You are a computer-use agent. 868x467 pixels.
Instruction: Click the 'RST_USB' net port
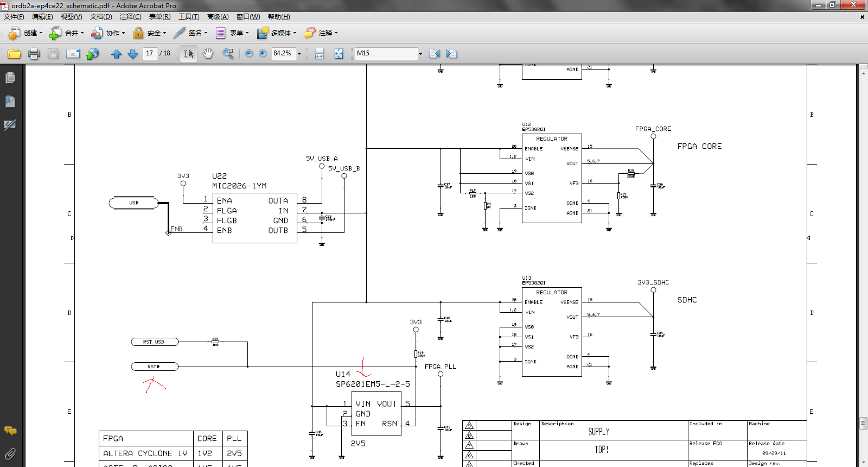(x=155, y=342)
